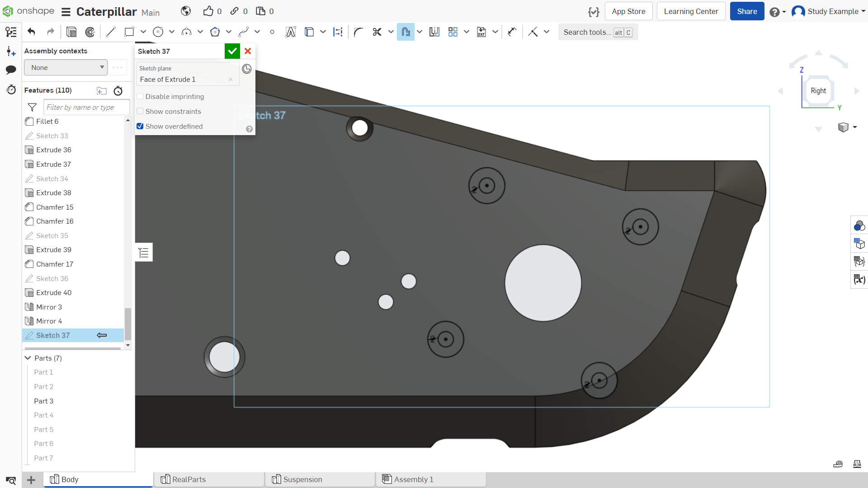Viewport: 868px width, 488px height.
Task: Collapse the Parts (7) list
Action: coord(28,358)
